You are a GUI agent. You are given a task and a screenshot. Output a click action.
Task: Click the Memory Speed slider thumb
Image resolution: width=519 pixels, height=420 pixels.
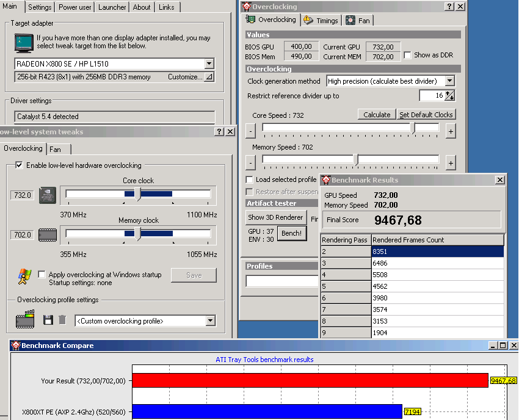coord(356,159)
